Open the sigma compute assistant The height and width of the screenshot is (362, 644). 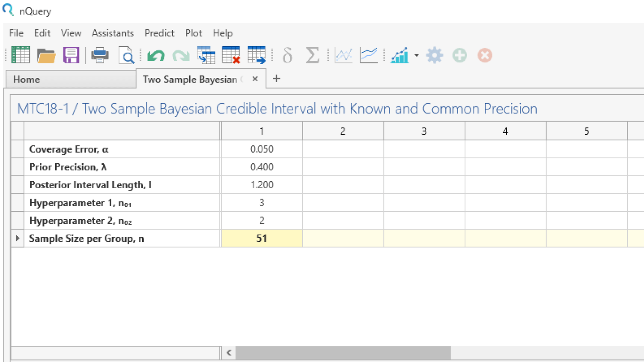(313, 55)
